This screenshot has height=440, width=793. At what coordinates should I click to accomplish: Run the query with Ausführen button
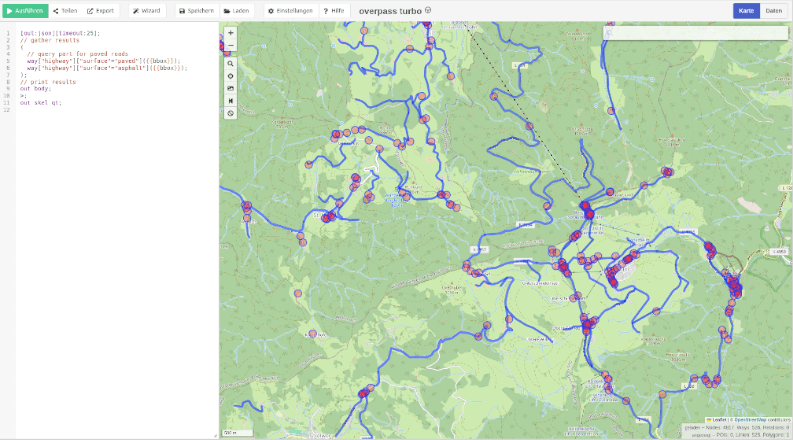[25, 10]
